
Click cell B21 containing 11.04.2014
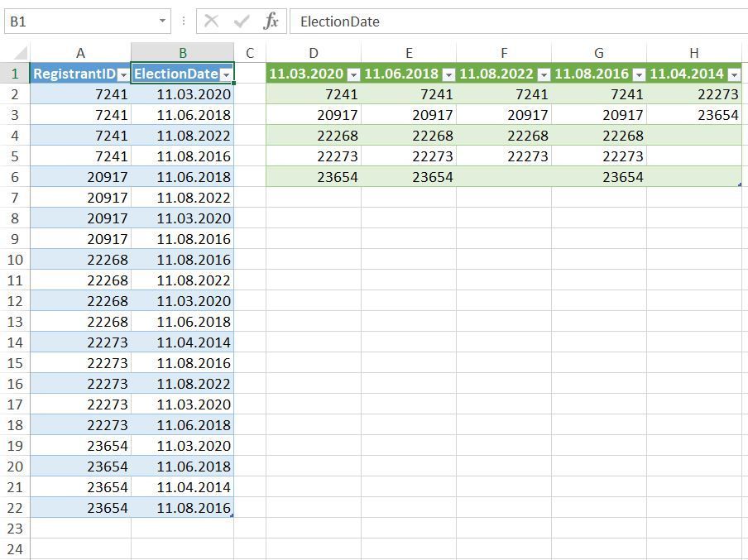pos(183,487)
